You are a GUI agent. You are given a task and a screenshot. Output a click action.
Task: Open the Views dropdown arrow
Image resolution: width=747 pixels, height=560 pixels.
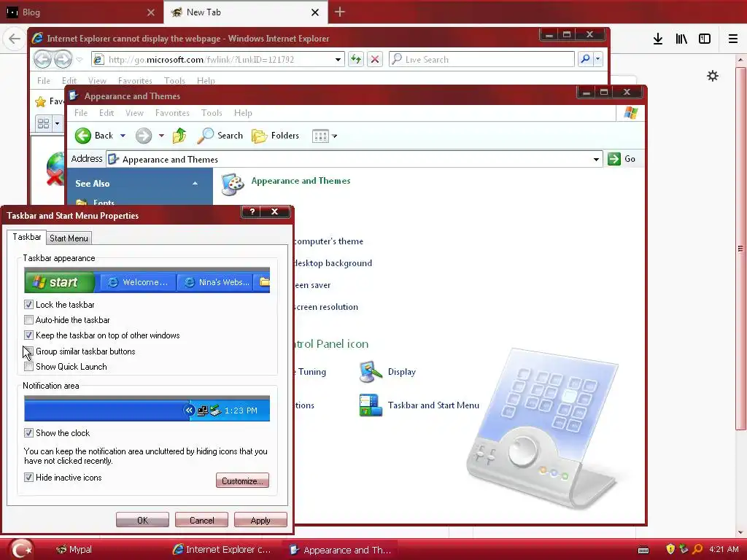tap(334, 136)
